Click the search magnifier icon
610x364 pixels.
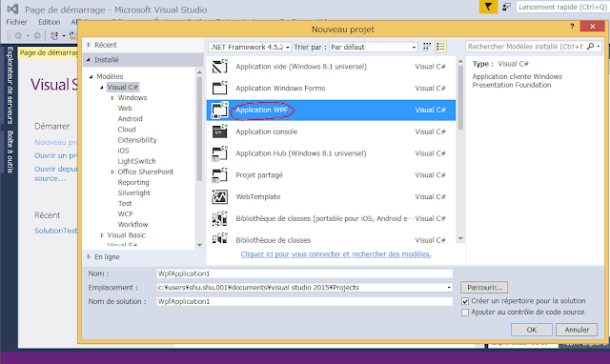coord(590,47)
